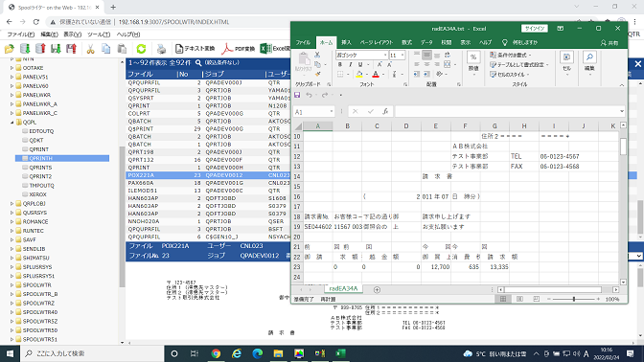Collapse the Excel ribbon with the chevron
Screen dimensions: 644x362
(621, 85)
